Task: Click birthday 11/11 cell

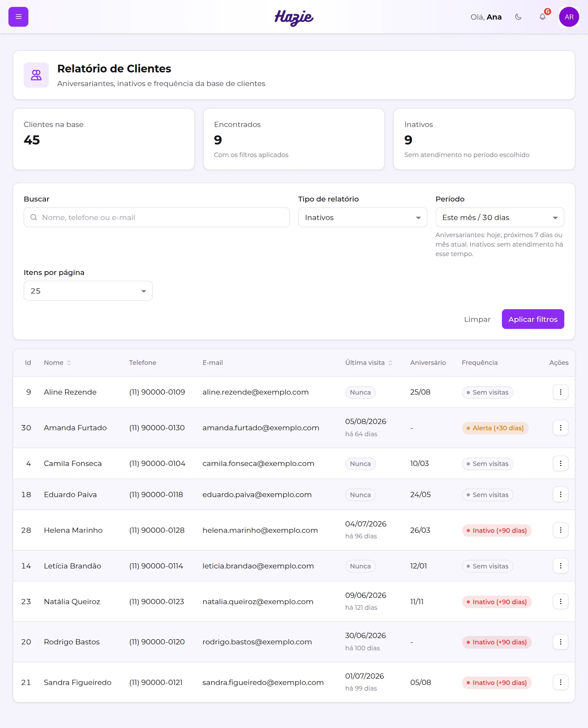Action: (x=417, y=602)
